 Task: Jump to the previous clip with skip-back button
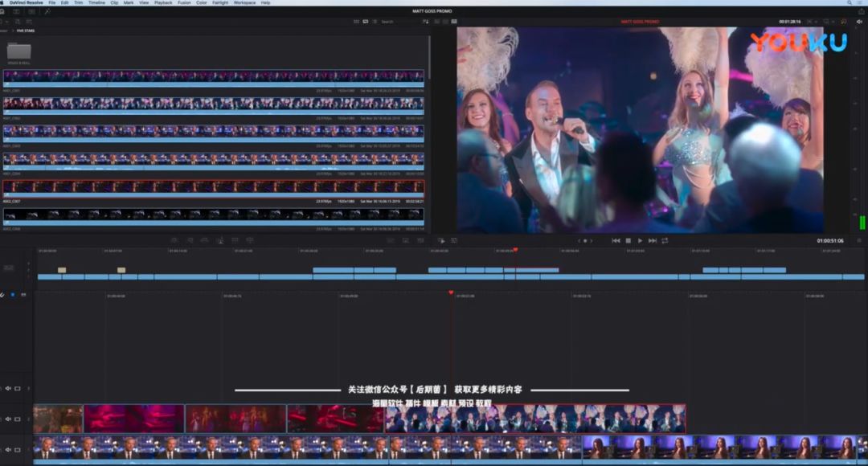616,240
